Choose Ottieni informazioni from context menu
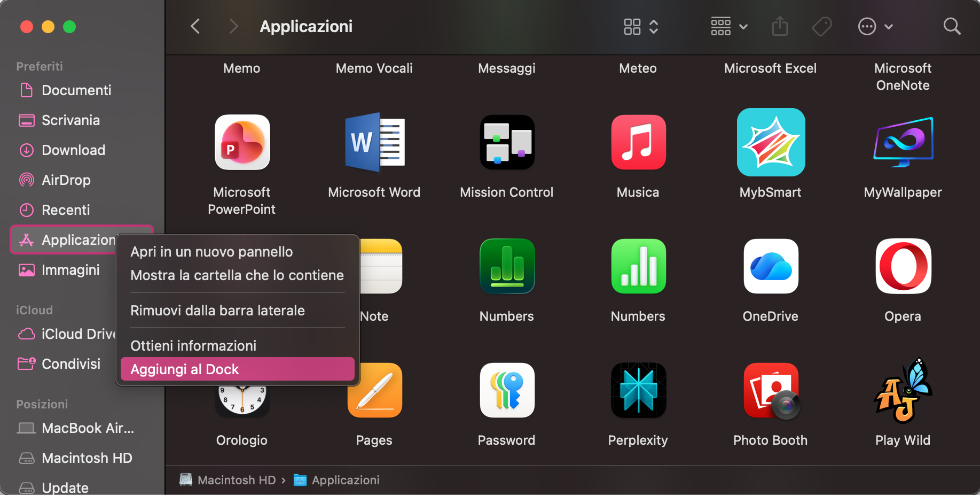Viewport: 980px width, 495px height. [238, 346]
